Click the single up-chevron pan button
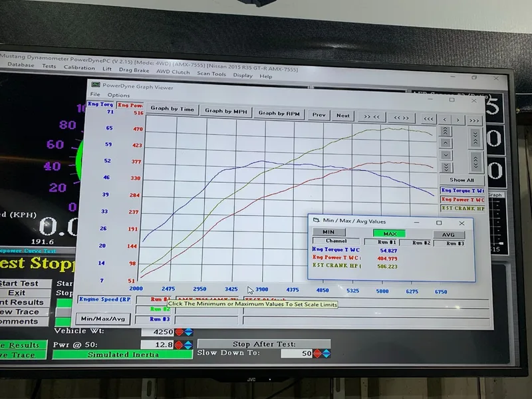Screen dimensions: 532x399 click(446, 143)
